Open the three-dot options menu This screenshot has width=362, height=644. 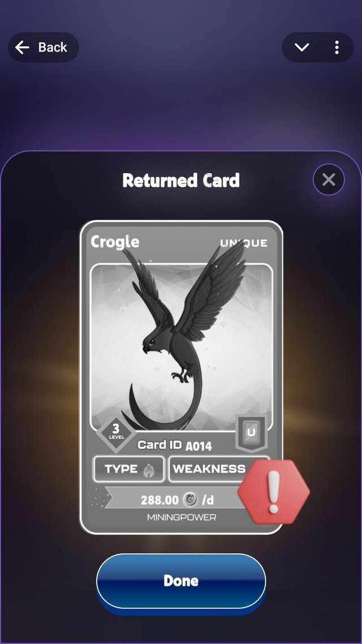coord(337,48)
